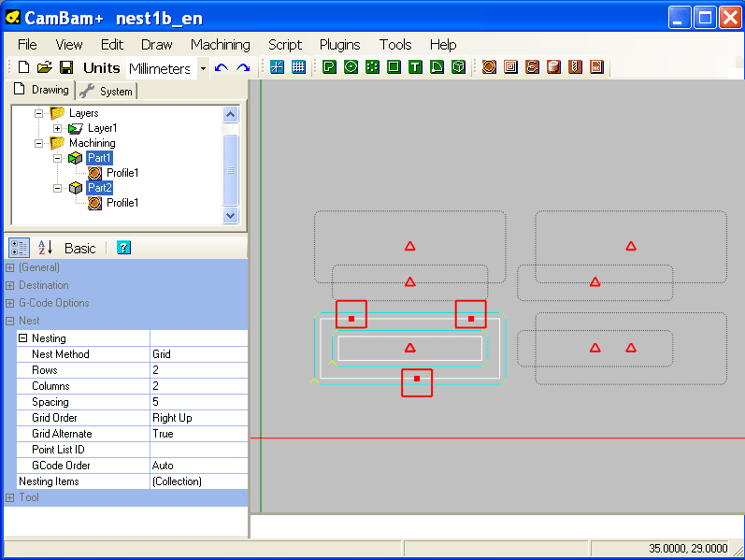Click the Save disk icon
Viewport: 745px width, 560px height.
[66, 67]
